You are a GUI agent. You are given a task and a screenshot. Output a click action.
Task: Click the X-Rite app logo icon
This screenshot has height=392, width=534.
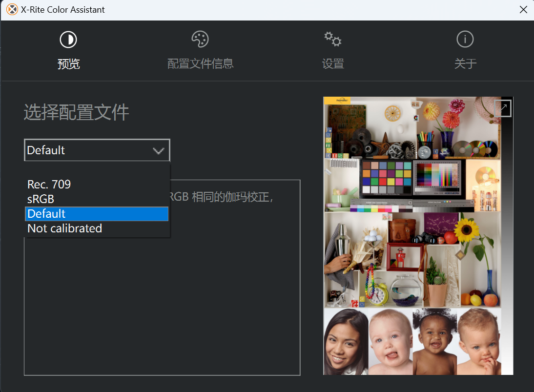(12, 10)
